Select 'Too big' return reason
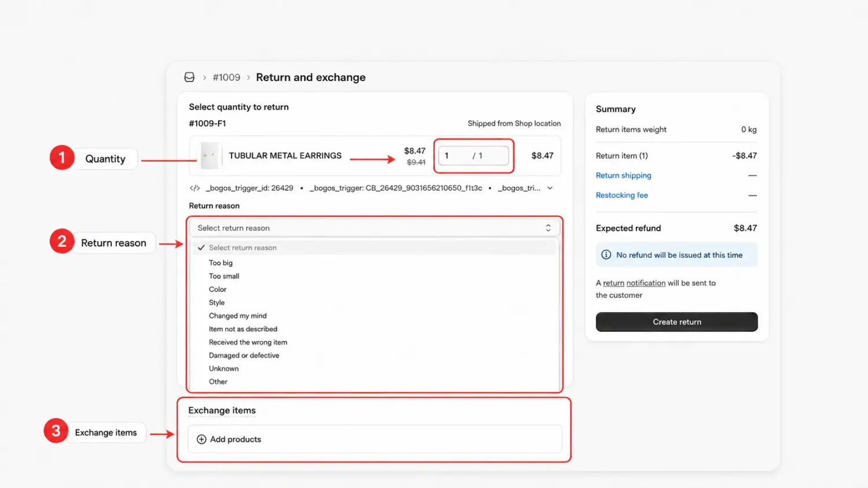Screen dimensions: 868x488 click(x=220, y=263)
